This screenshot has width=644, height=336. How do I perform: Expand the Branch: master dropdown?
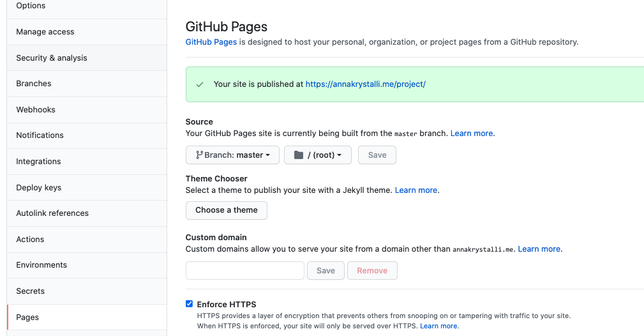(x=232, y=155)
